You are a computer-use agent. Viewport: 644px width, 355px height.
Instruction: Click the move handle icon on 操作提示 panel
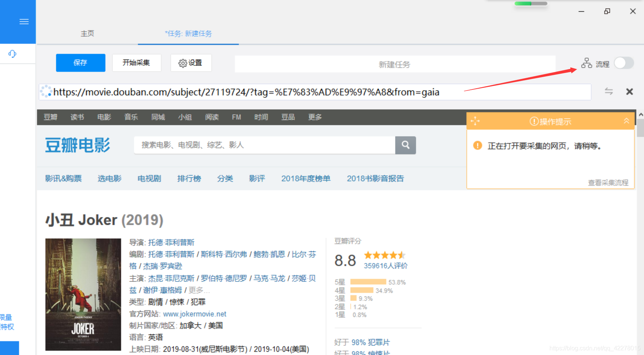pyautogui.click(x=475, y=121)
